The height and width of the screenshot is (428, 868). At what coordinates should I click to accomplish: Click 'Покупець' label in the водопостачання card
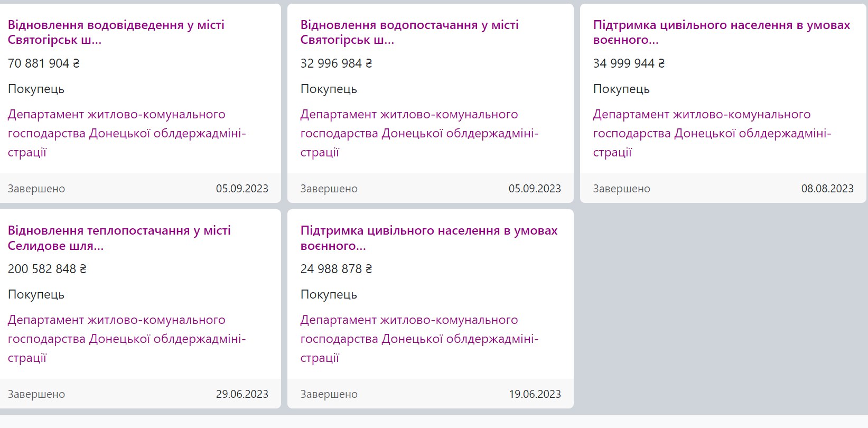pos(329,89)
